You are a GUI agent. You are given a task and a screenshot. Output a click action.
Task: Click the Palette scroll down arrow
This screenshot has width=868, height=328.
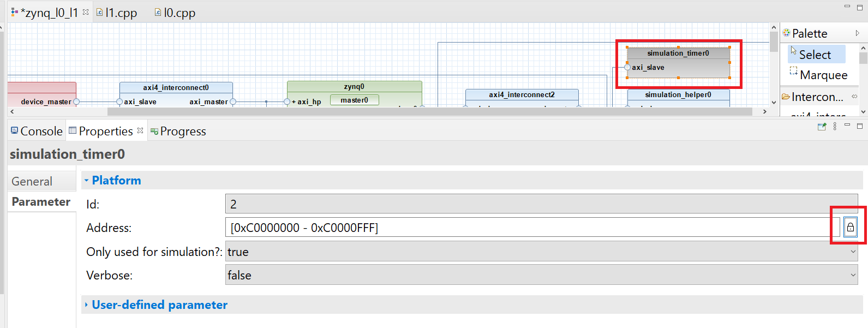(863, 111)
